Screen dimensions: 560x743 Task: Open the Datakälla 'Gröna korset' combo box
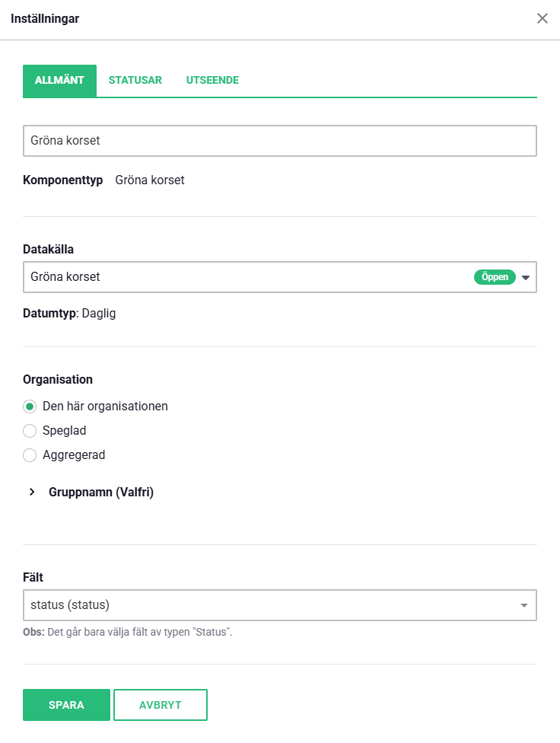(x=243, y=277)
